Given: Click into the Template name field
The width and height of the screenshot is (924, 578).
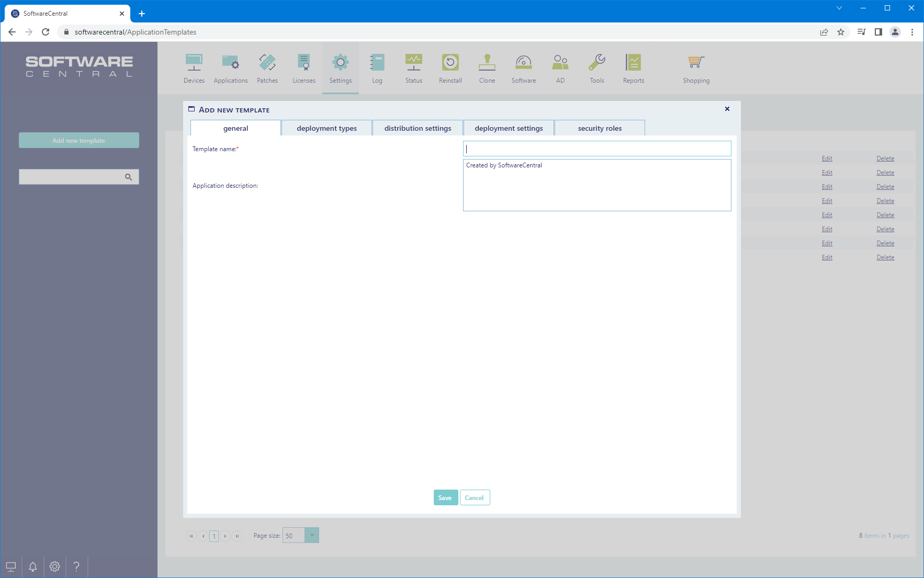Looking at the screenshot, I should click(597, 149).
